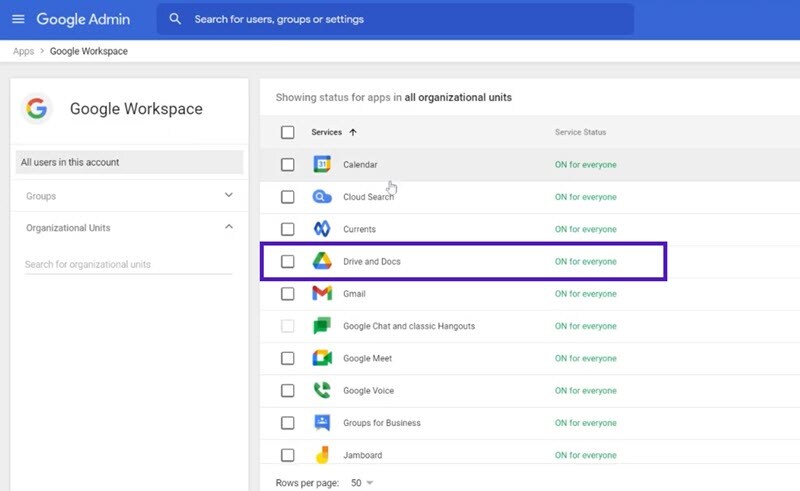This screenshot has height=491, width=800.
Task: Check the Google Voice row checkbox
Action: (288, 390)
